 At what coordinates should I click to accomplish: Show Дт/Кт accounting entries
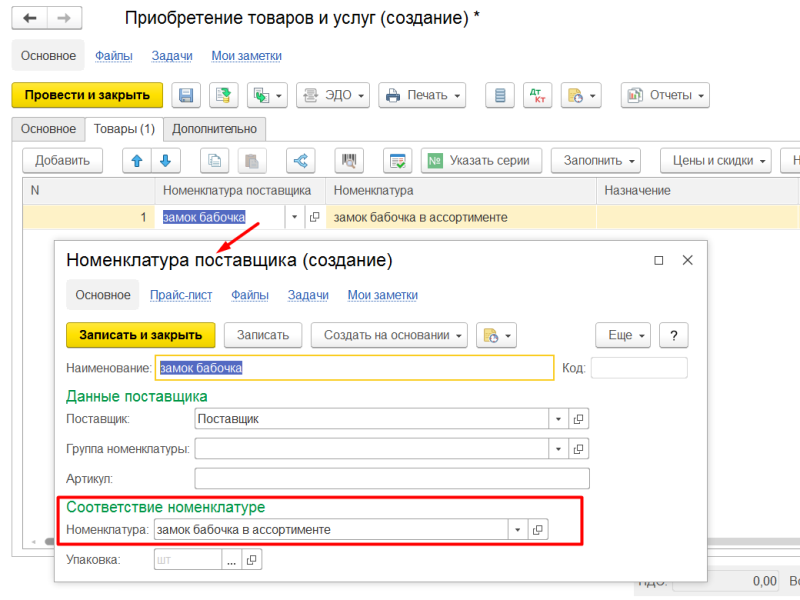[x=537, y=95]
